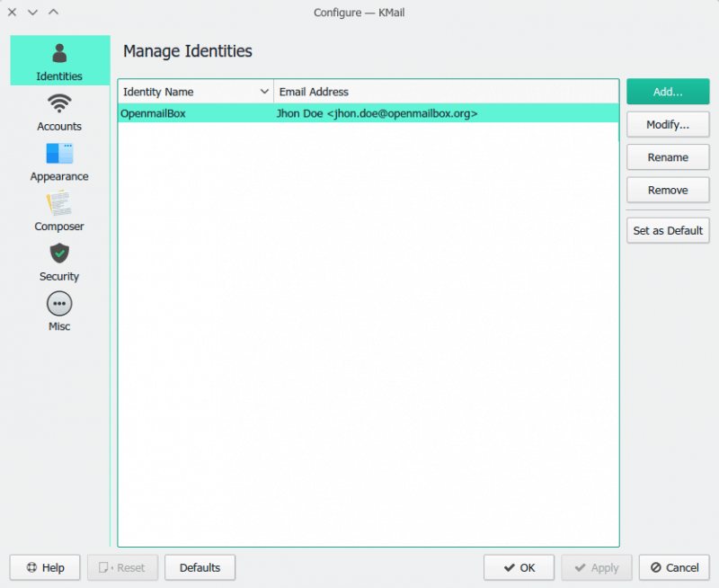Sort by the Identity Name column chevron
The image size is (719, 588).
pyautogui.click(x=265, y=91)
